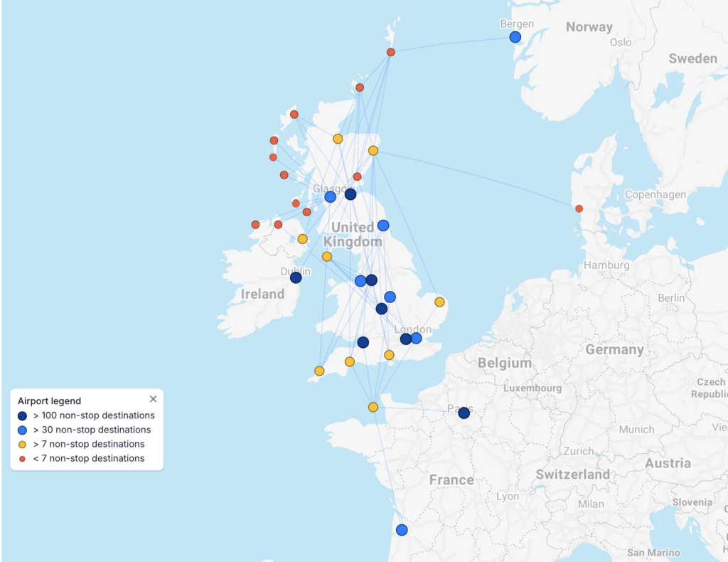Screen dimensions: 728x562
Task: Click the red airport marker on Denmark's west coast
Action: [579, 208]
